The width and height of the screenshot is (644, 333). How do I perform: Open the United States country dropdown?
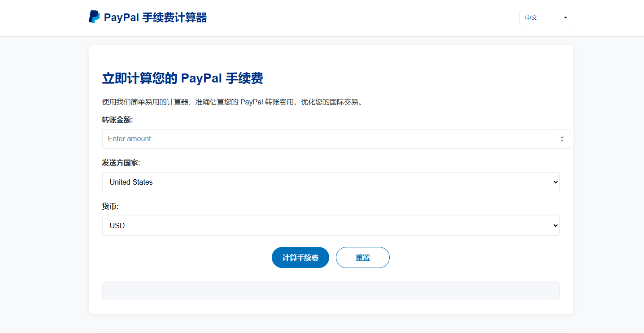click(x=331, y=182)
